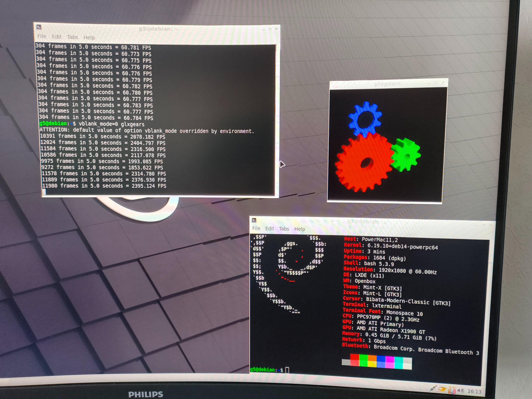
Task: Open the network connection tray icon
Action: coord(433,388)
